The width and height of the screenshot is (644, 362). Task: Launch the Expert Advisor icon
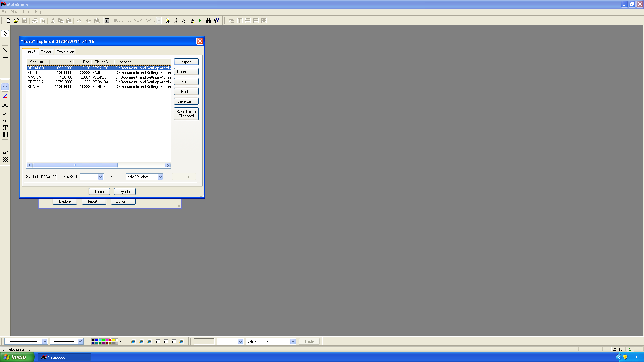click(176, 20)
